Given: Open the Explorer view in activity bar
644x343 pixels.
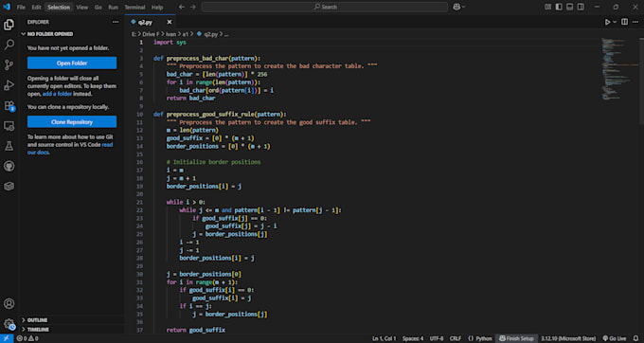Looking at the screenshot, I should [9, 25].
